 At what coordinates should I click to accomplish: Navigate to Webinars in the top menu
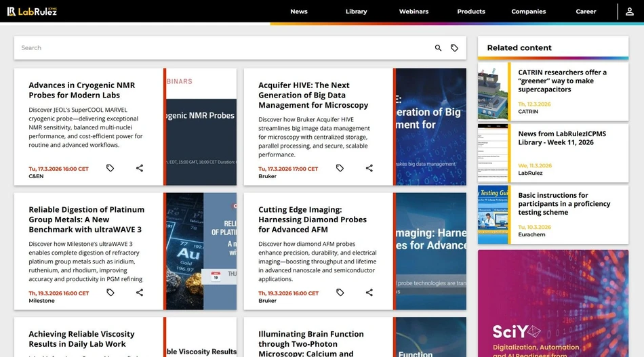pos(414,12)
